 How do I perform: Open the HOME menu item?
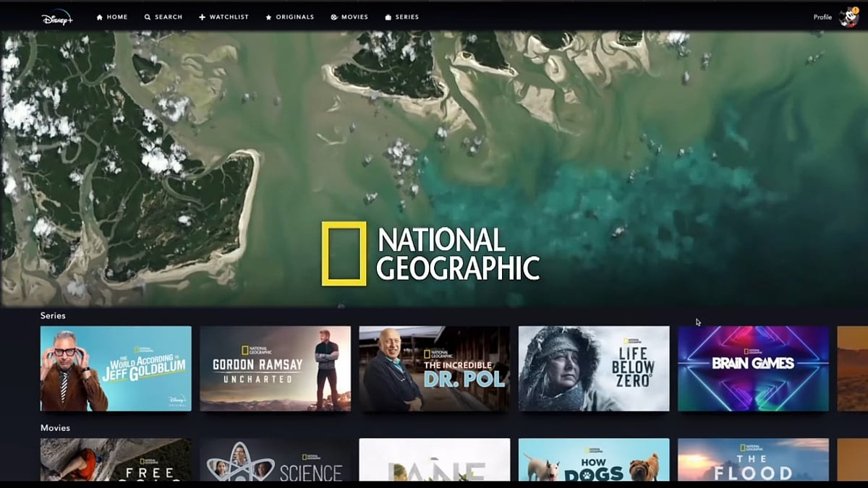tap(117, 16)
